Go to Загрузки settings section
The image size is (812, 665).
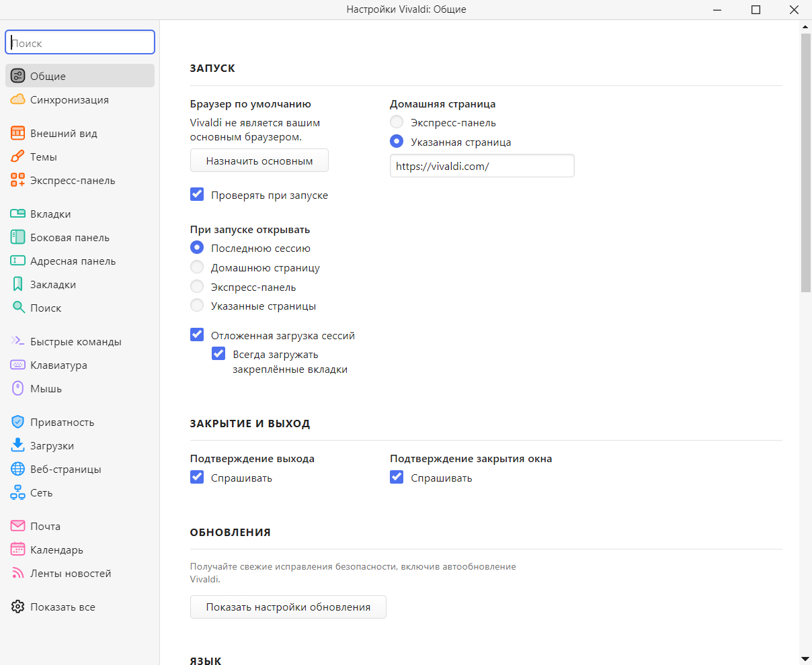tap(52, 445)
